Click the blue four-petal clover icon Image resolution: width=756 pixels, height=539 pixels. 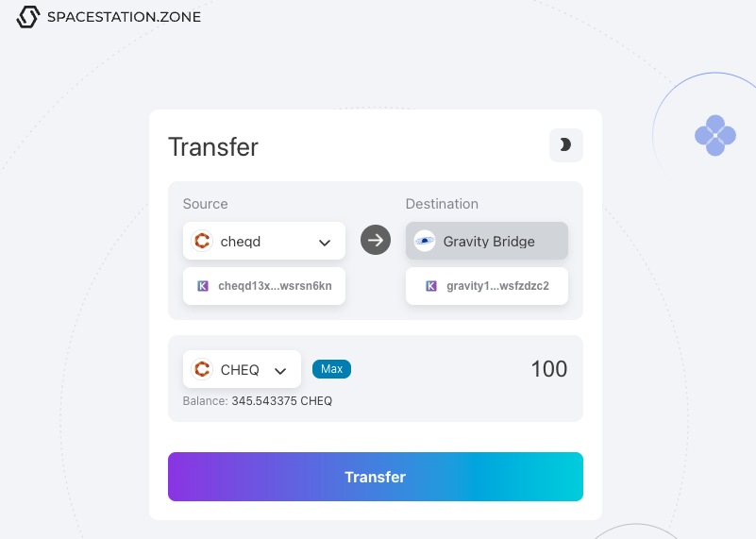pyautogui.click(x=715, y=136)
